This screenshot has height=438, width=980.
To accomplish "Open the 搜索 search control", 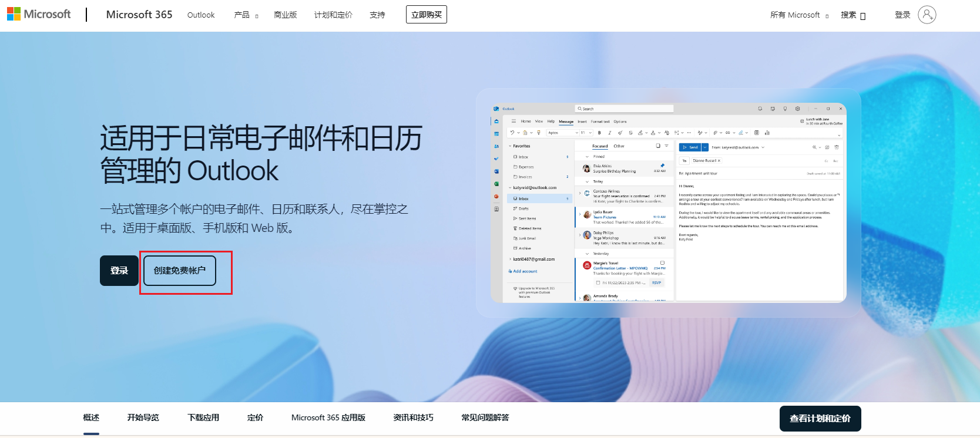I will pyautogui.click(x=853, y=15).
